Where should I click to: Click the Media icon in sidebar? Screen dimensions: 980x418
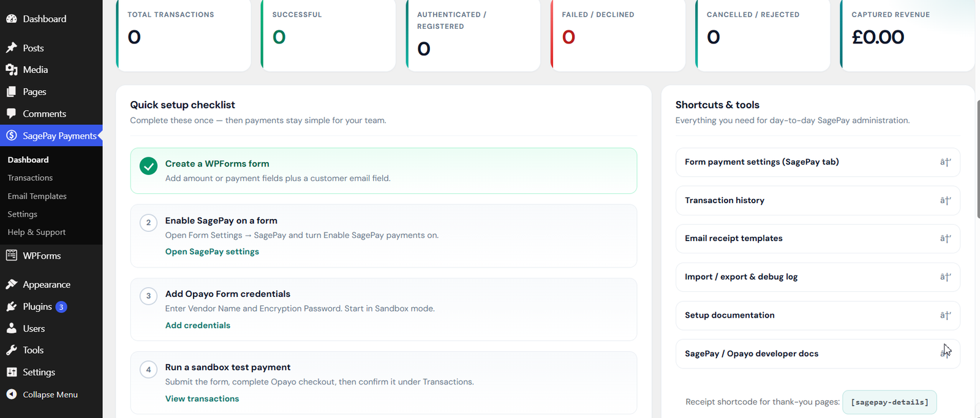[12, 70]
